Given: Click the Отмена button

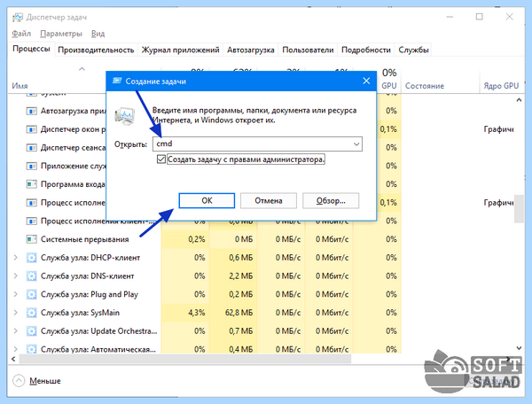Looking at the screenshot, I should (x=269, y=200).
